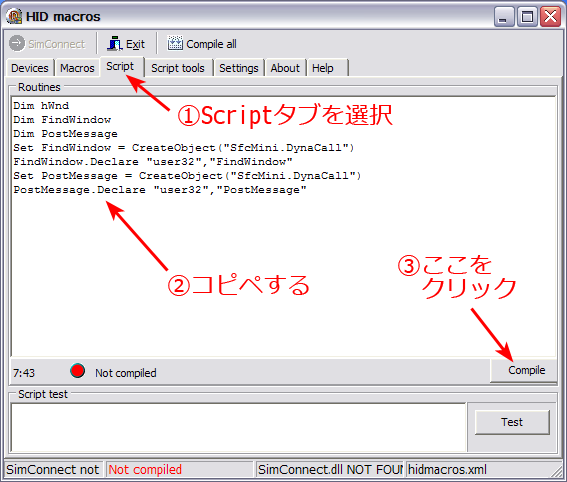Click the Exit door icon
The height and width of the screenshot is (482, 567).
(115, 43)
